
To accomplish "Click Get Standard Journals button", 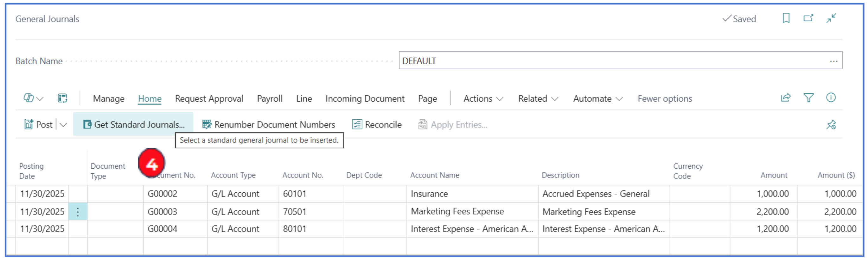I will [134, 125].
